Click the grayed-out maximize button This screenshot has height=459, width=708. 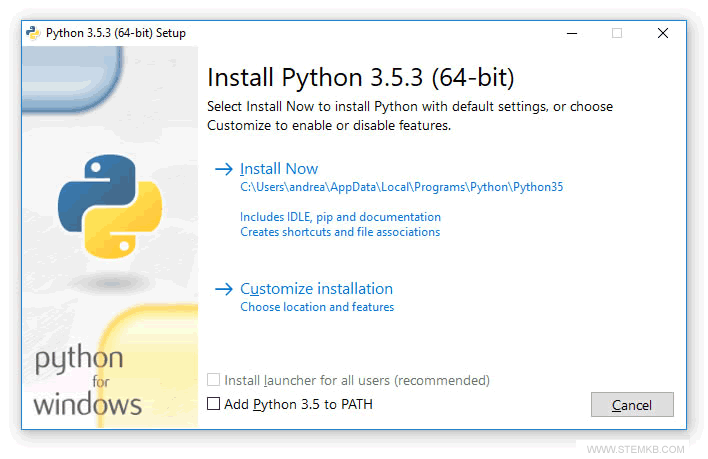click(617, 33)
